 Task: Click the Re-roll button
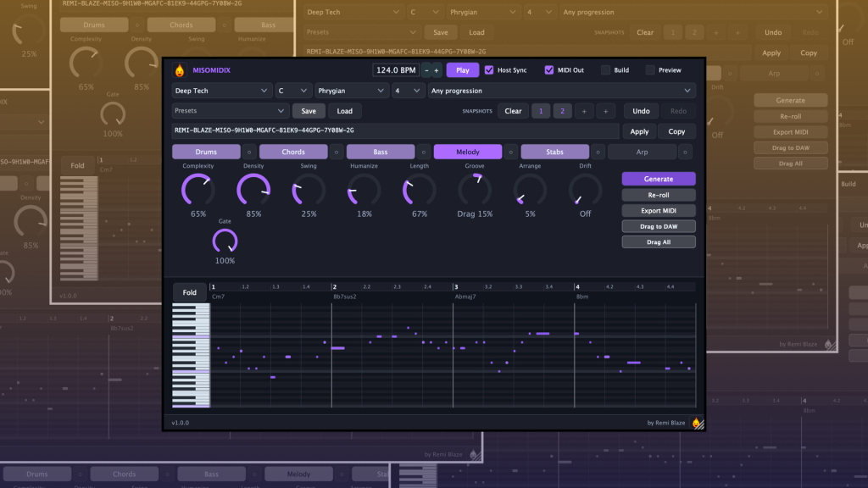[x=659, y=195]
